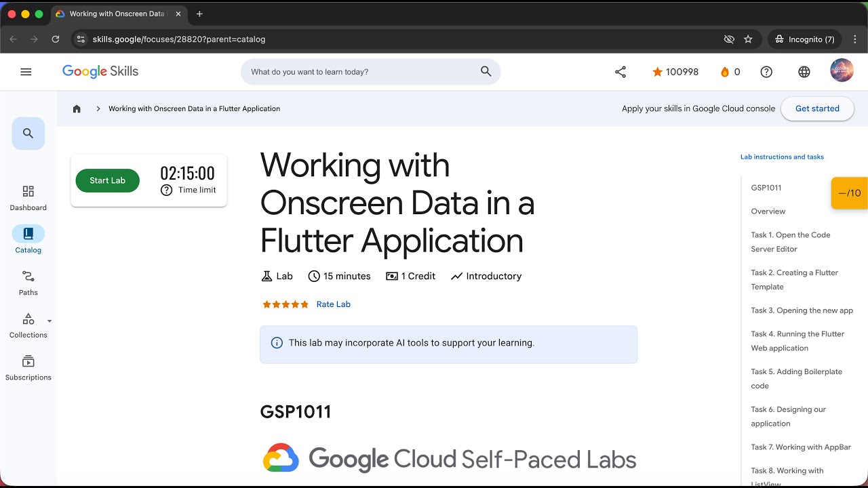Click the —/10 score badge
This screenshot has height=488, width=868.
850,193
